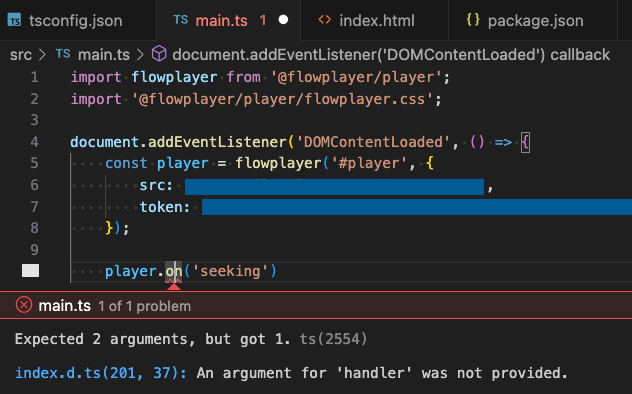Click the TS icon on main.ts tab
The width and height of the screenshot is (632, 394).
pos(181,20)
